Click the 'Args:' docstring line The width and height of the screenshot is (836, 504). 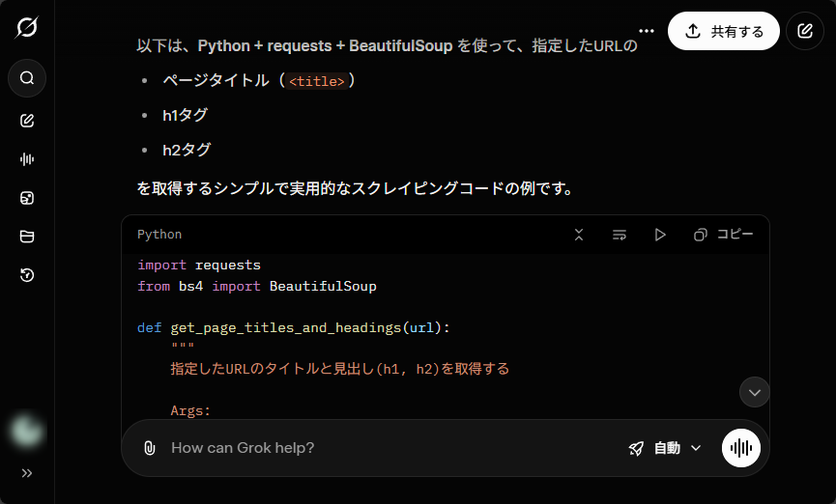click(190, 410)
